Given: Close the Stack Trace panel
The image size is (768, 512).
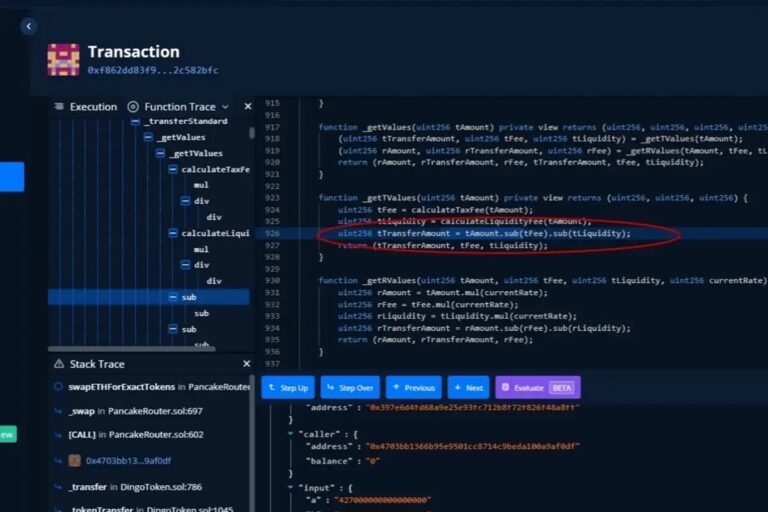Looking at the screenshot, I should pyautogui.click(x=247, y=364).
